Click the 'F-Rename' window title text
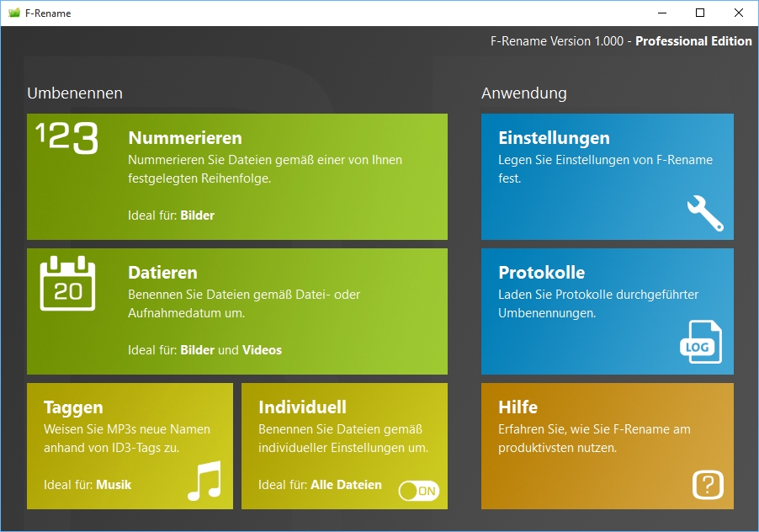Image resolution: width=759 pixels, height=532 pixels. (x=48, y=13)
